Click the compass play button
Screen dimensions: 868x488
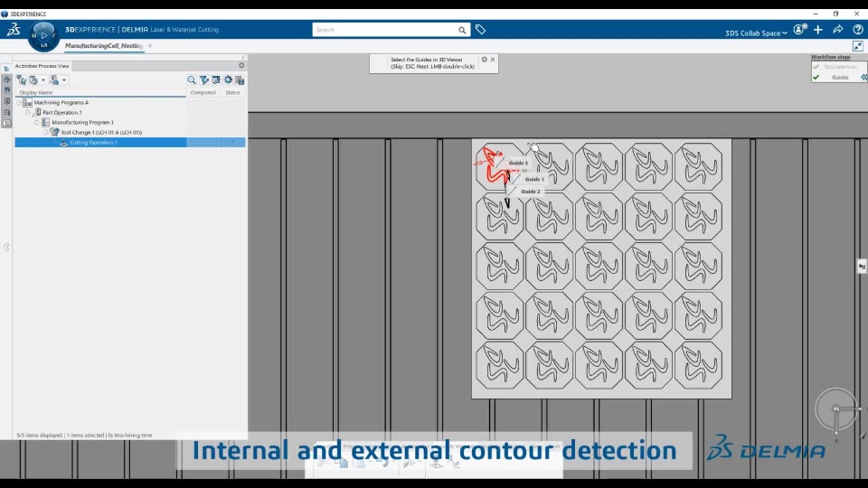(43, 35)
